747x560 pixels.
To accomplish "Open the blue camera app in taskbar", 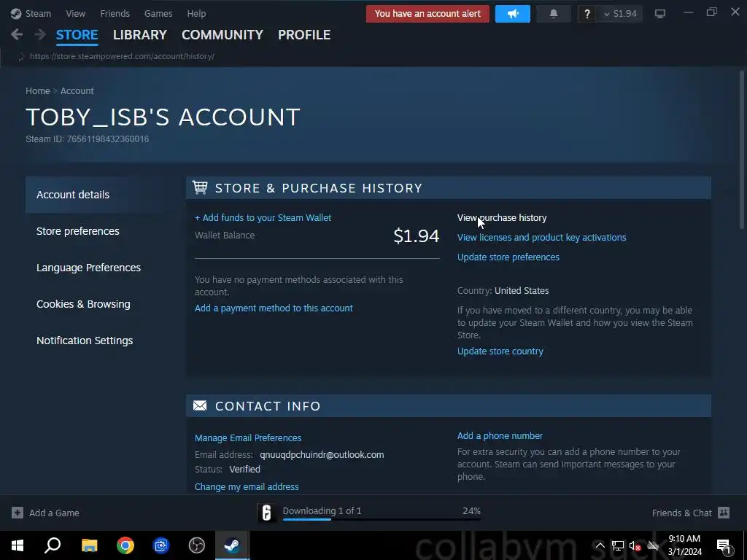I will pos(161,545).
